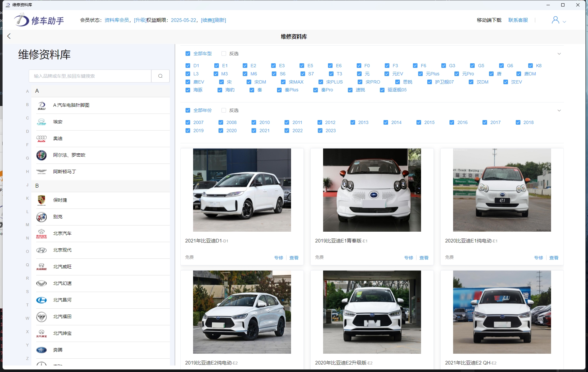Image resolution: width=588 pixels, height=372 pixels.
Task: Open the 2020年比亚迪E2升级版 car thumbnail
Action: pyautogui.click(x=372, y=312)
